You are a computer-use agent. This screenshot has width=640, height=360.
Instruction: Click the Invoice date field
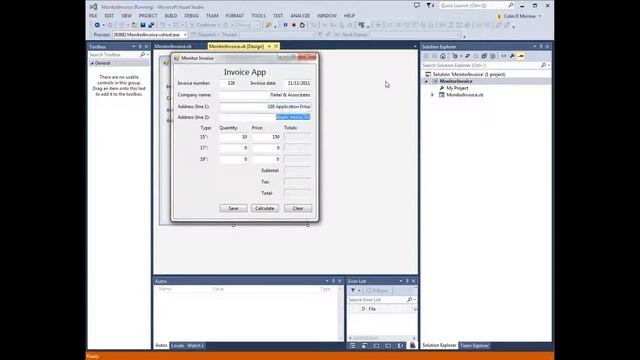(x=297, y=83)
